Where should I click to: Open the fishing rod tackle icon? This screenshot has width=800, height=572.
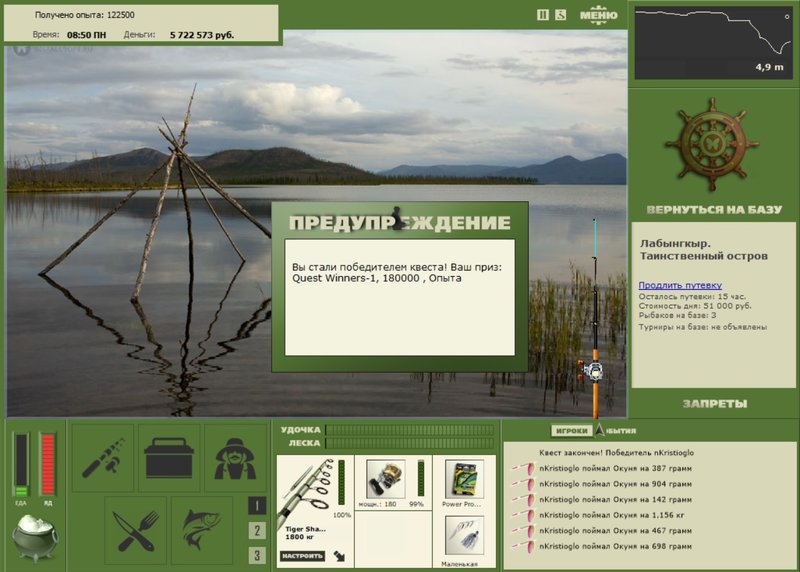point(103,457)
